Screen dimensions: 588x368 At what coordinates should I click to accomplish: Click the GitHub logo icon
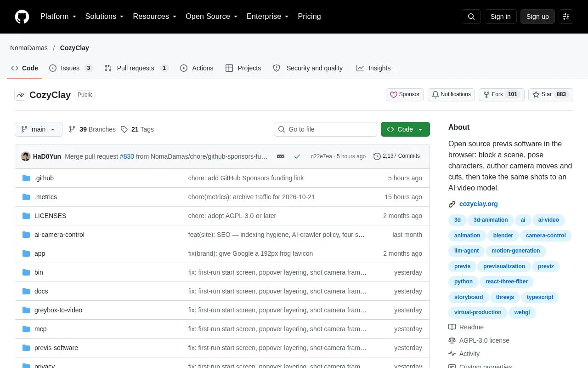click(22, 17)
